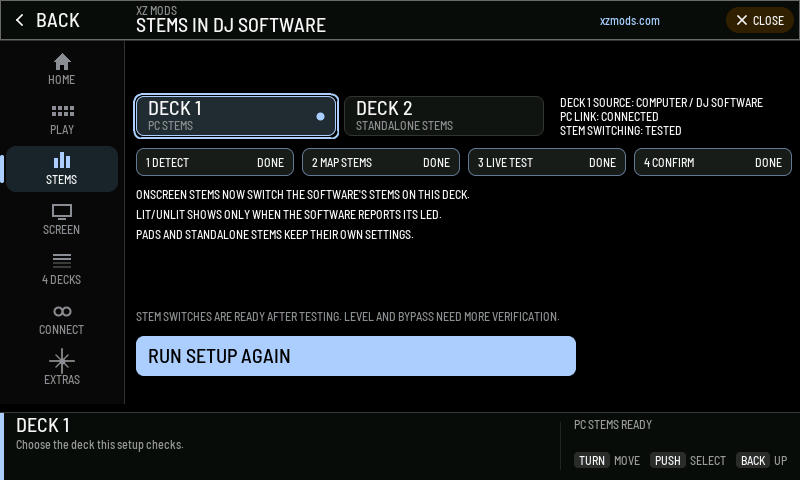Open the 4 Decks lines icon
The image size is (800, 480).
click(x=62, y=261)
